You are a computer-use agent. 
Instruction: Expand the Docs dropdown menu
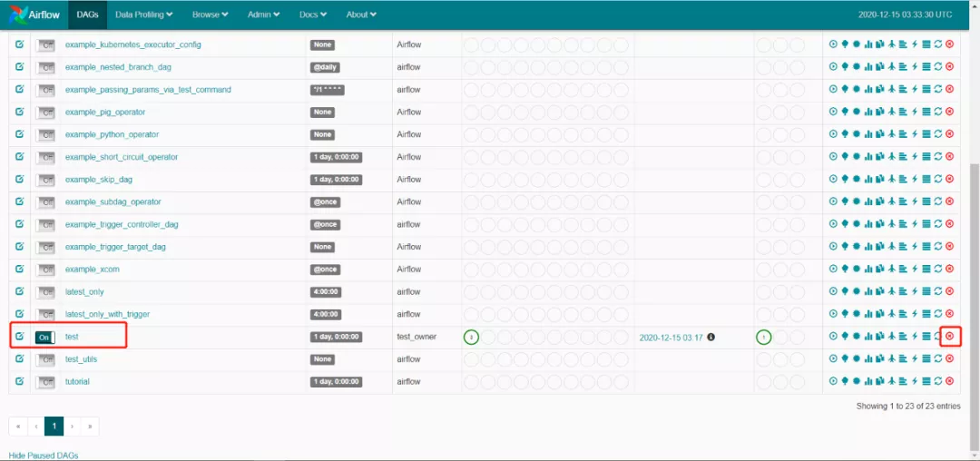point(315,15)
